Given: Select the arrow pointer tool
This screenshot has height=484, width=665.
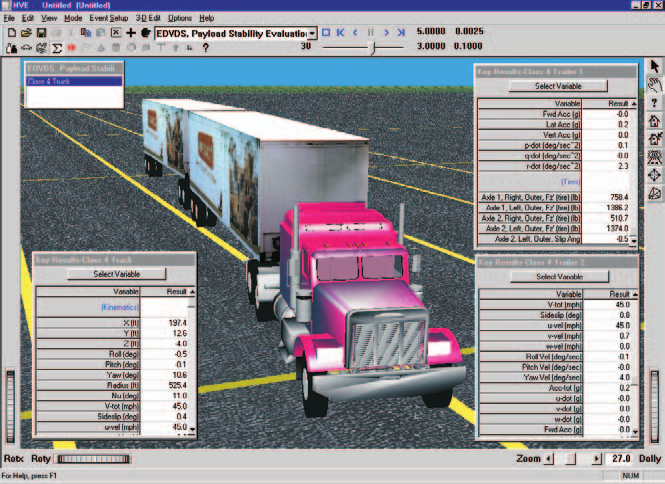Looking at the screenshot, I should (x=655, y=66).
